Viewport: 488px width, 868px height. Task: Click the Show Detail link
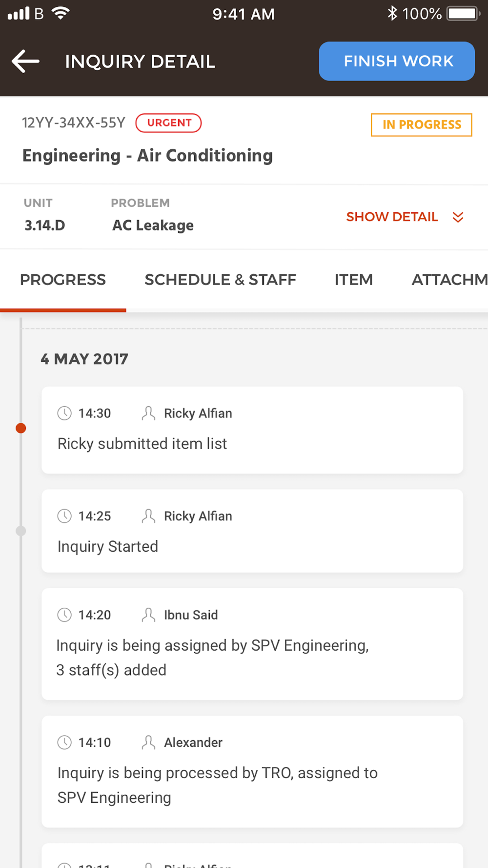pos(392,217)
